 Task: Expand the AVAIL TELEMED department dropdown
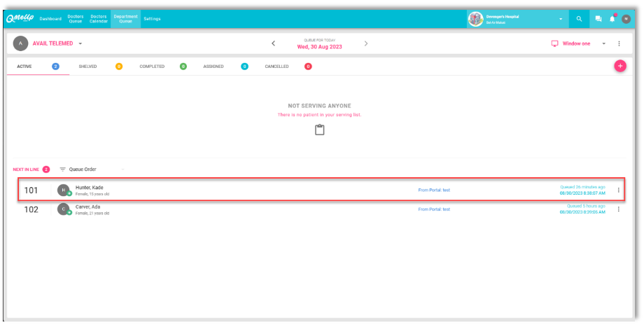(x=80, y=43)
